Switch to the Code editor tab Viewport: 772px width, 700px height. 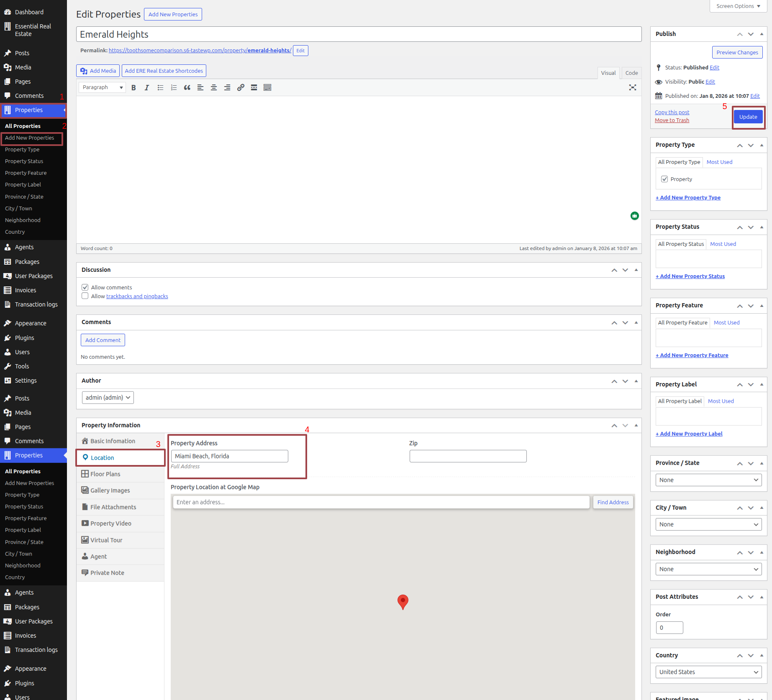[631, 73]
